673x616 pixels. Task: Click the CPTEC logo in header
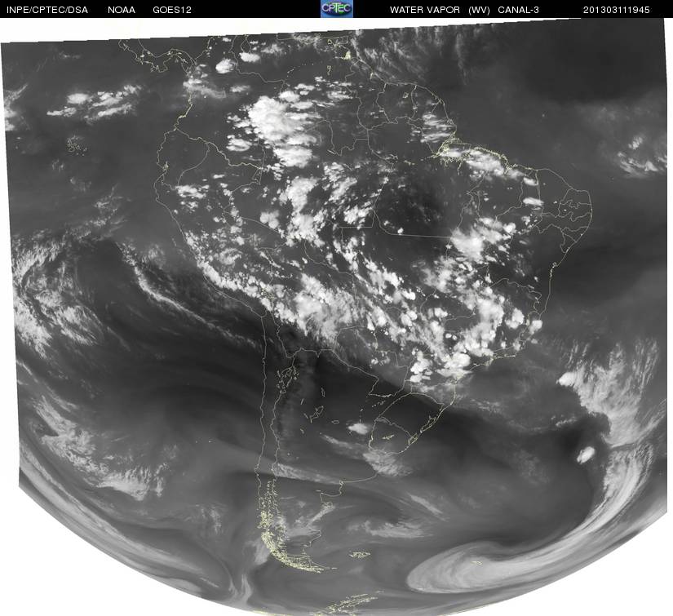[x=337, y=9]
